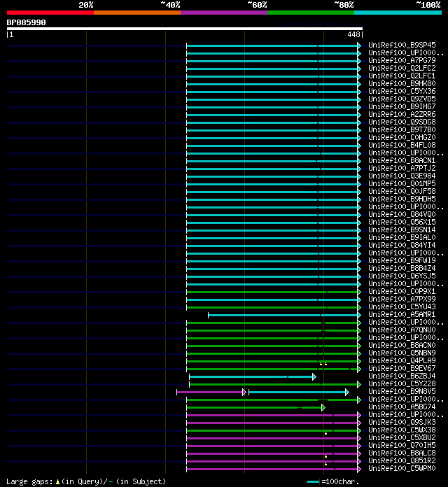448x487 pixels.
Task: Select the UniRef100_B9HDH5 label
Action: tap(402, 199)
